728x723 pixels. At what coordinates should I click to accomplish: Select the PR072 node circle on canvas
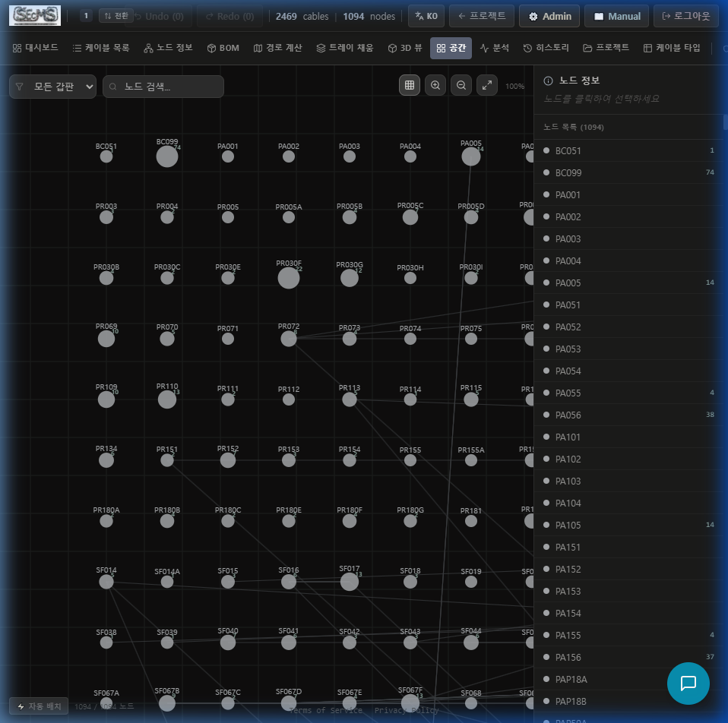point(289,339)
